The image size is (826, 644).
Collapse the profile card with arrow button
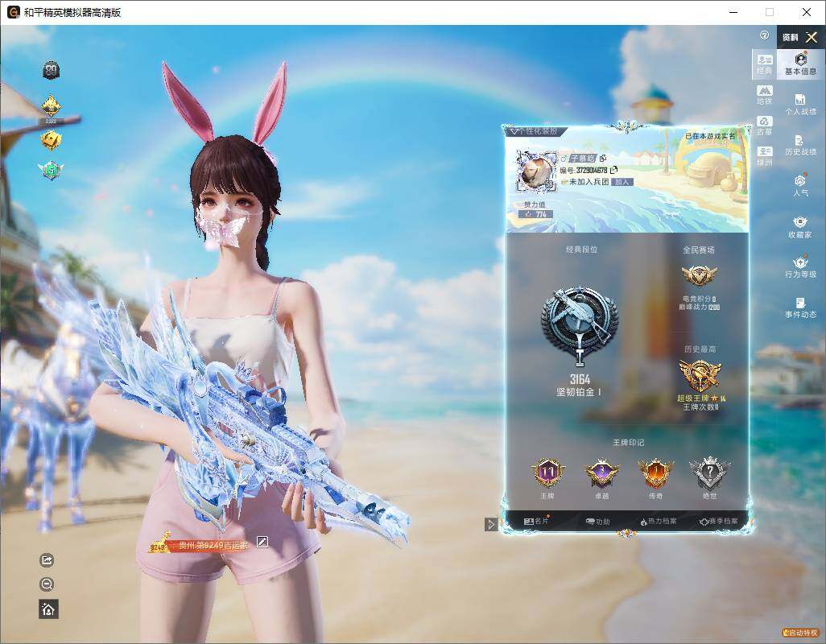pyautogui.click(x=491, y=524)
